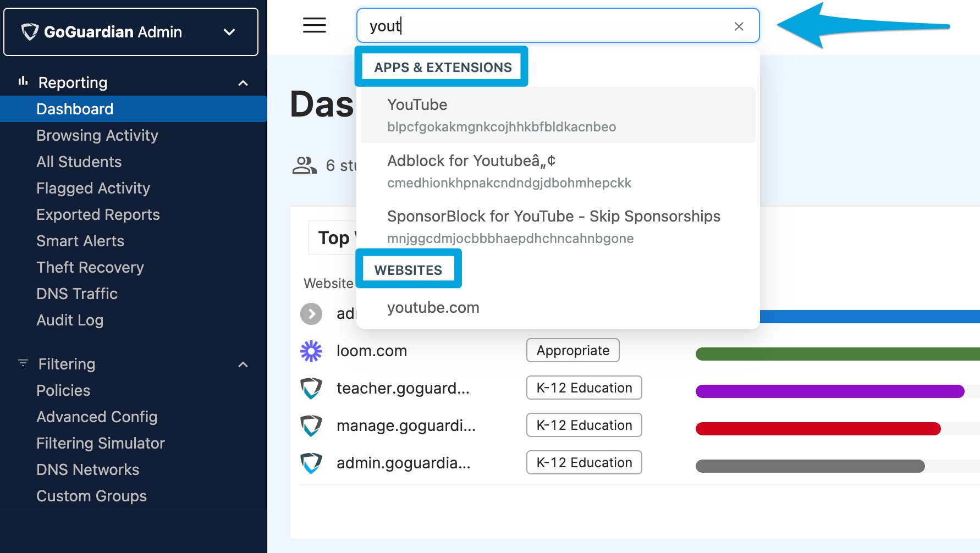Click the admin.goguardia... shield favicon
This screenshot has height=553, width=980.
click(311, 463)
